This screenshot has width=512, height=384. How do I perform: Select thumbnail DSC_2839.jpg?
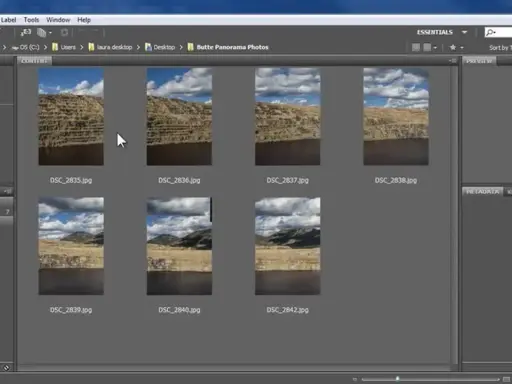pos(71,246)
